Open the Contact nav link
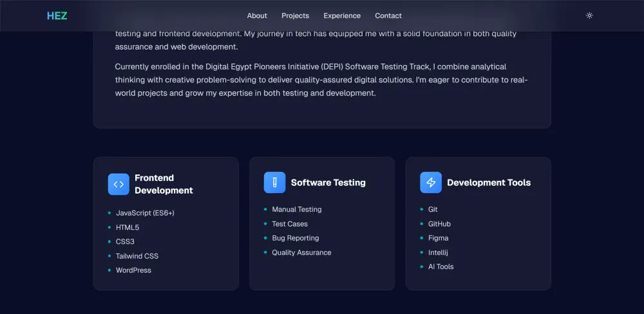This screenshot has height=314, width=644. (388, 15)
